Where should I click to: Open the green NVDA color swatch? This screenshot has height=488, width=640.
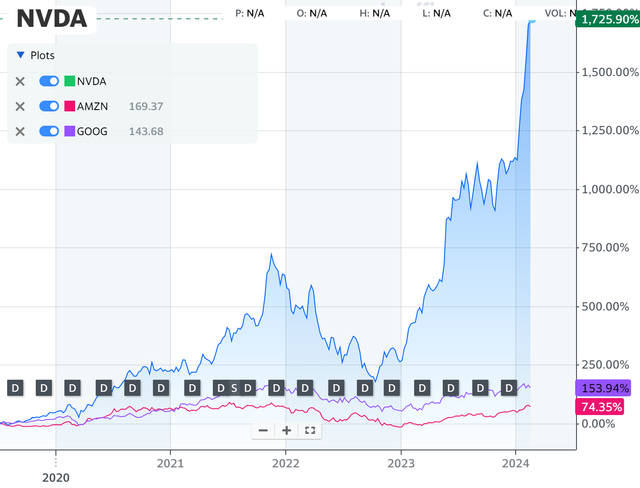tap(70, 81)
